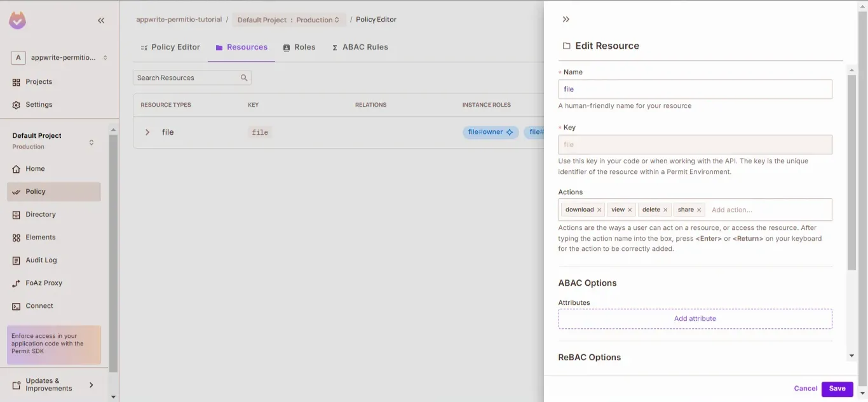Open Audit Log in the sidebar
This screenshot has height=402, width=868.
54,260
